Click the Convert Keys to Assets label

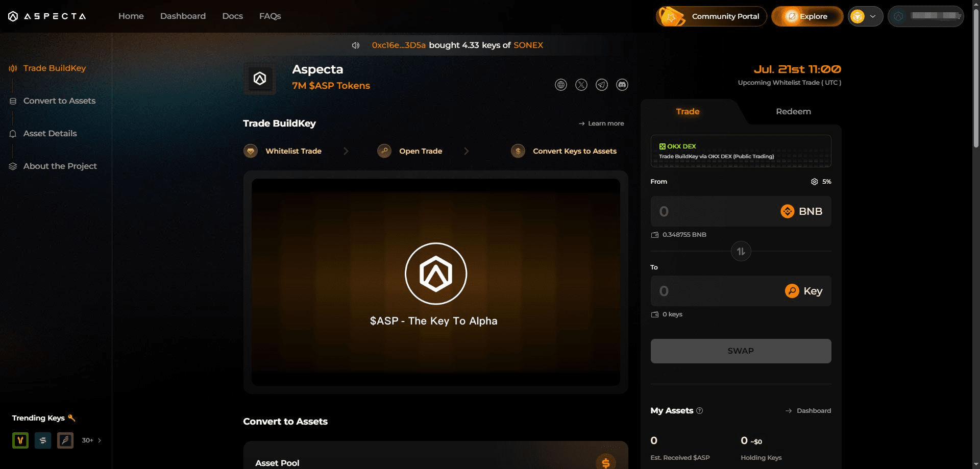[575, 151]
